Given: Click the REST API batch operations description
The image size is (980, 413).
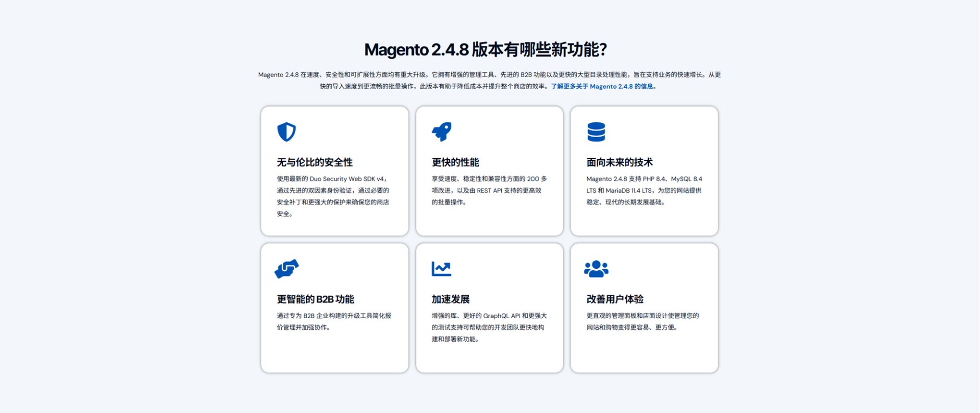Looking at the screenshot, I should pos(489,190).
